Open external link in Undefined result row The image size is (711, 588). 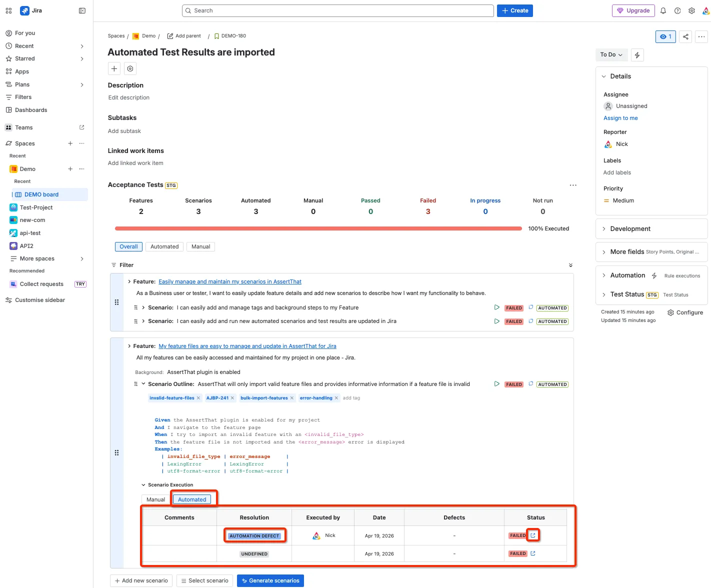point(533,553)
